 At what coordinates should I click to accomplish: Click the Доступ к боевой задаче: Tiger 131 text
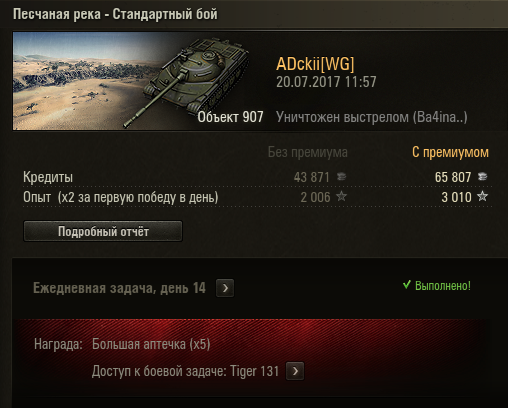point(185,371)
